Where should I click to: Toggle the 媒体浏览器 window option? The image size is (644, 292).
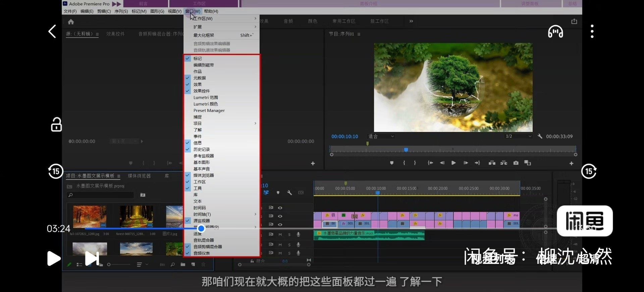pos(204,175)
